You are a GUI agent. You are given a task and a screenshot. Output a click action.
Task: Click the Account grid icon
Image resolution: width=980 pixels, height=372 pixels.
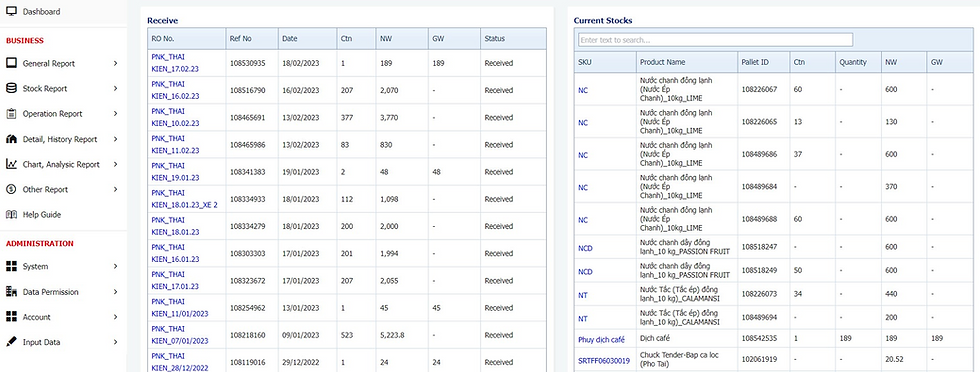pyautogui.click(x=11, y=317)
